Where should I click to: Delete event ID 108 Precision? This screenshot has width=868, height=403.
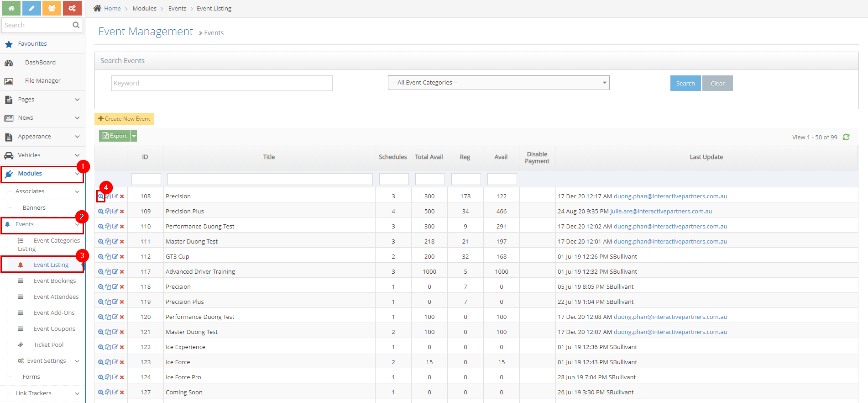[x=122, y=196]
